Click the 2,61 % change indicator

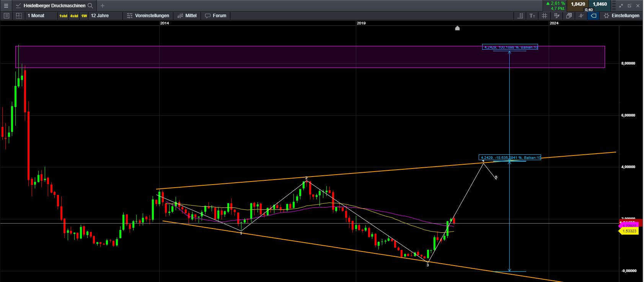(x=556, y=3)
